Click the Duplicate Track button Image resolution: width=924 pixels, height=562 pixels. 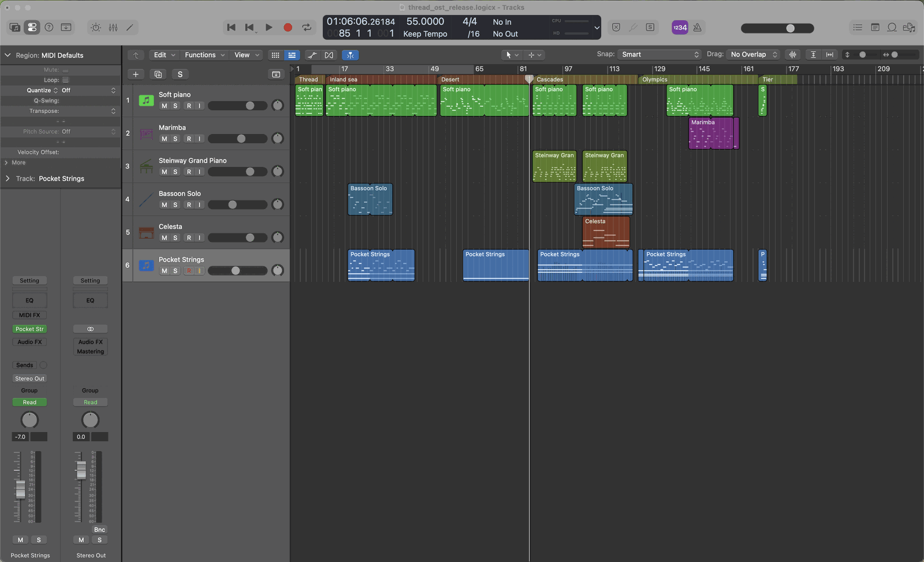[x=158, y=74]
